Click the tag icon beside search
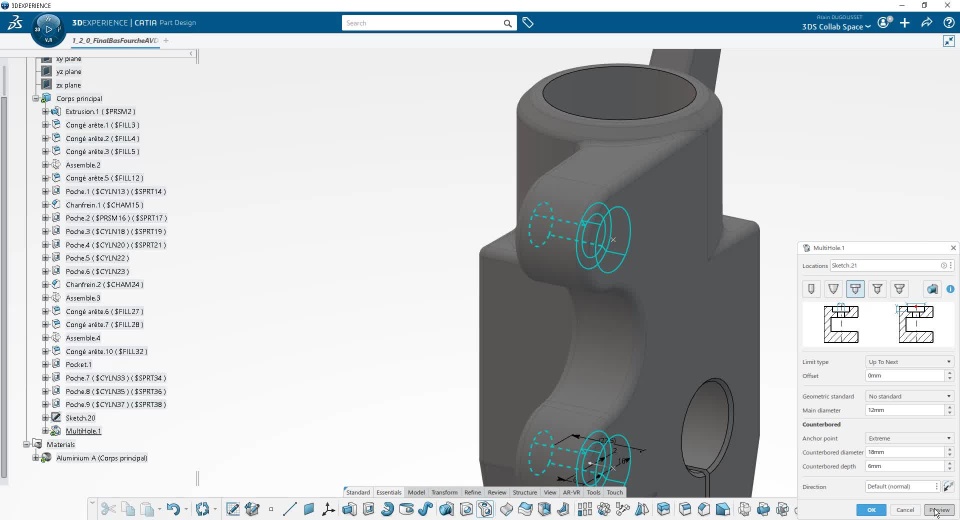 pos(528,23)
